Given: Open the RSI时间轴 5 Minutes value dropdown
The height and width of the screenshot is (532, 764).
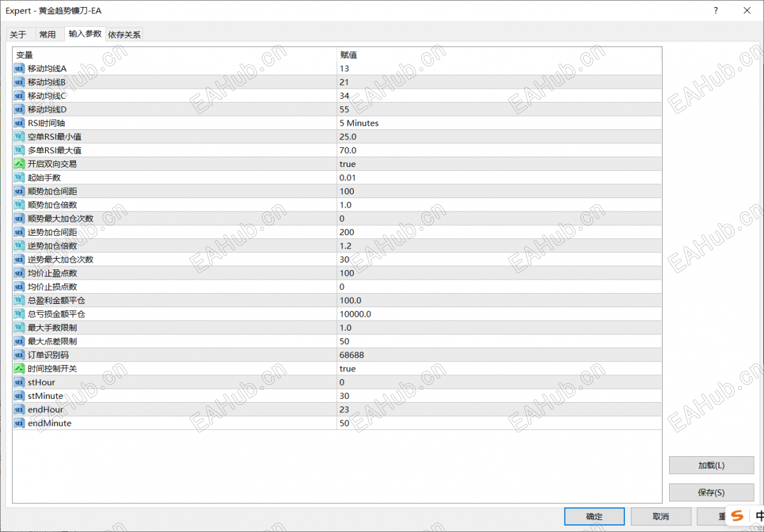Looking at the screenshot, I should tap(499, 123).
